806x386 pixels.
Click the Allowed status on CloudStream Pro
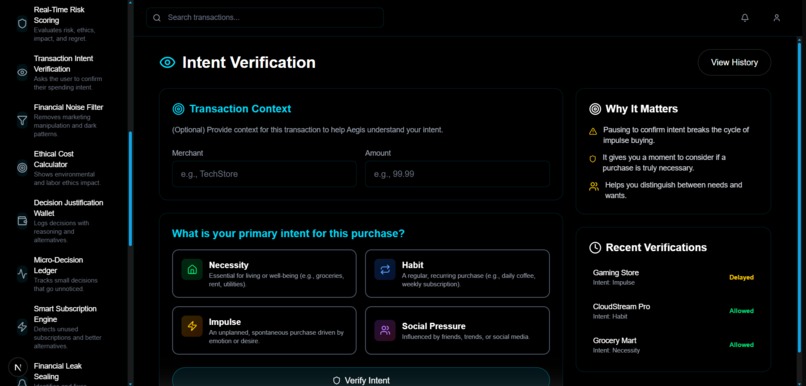(x=741, y=311)
